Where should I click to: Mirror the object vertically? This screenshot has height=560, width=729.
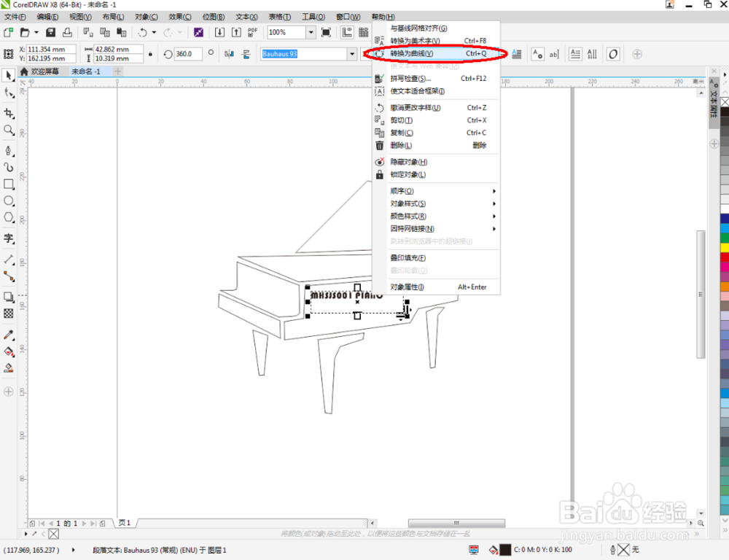tap(246, 54)
